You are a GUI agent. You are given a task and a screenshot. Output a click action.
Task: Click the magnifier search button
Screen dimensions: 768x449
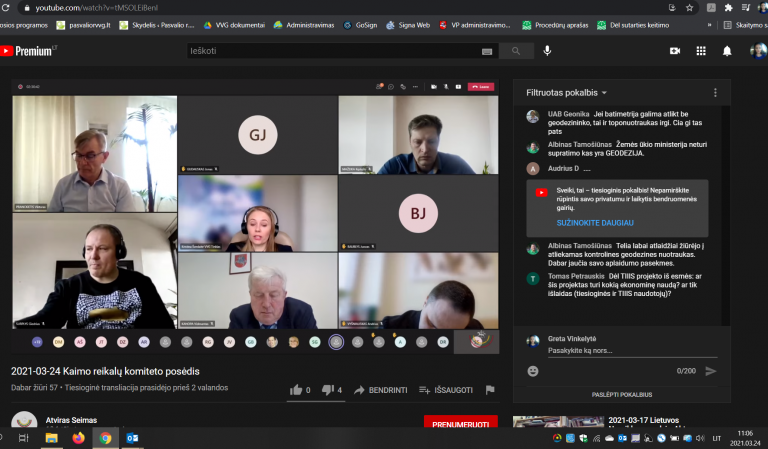(516, 51)
